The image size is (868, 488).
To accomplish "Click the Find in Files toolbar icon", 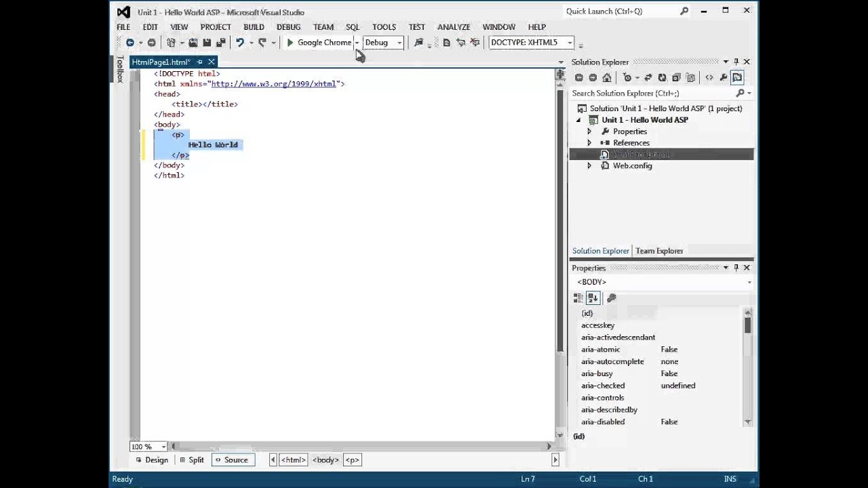I will point(418,43).
